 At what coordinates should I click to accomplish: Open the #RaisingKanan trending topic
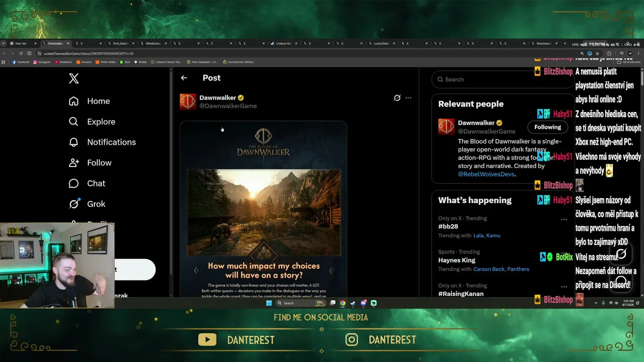tap(461, 294)
